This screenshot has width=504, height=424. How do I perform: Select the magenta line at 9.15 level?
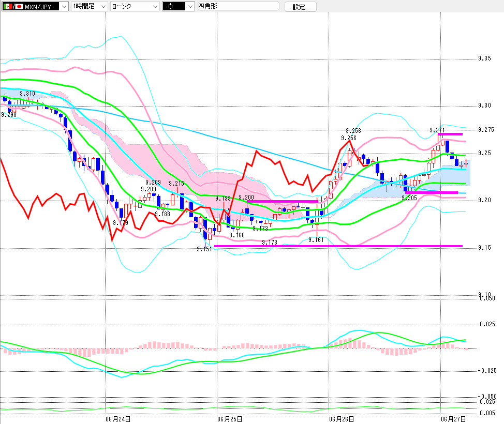click(x=338, y=246)
